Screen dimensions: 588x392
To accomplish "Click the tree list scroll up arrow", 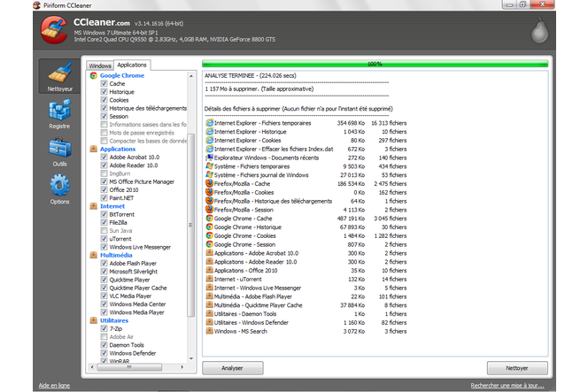I will [191, 76].
